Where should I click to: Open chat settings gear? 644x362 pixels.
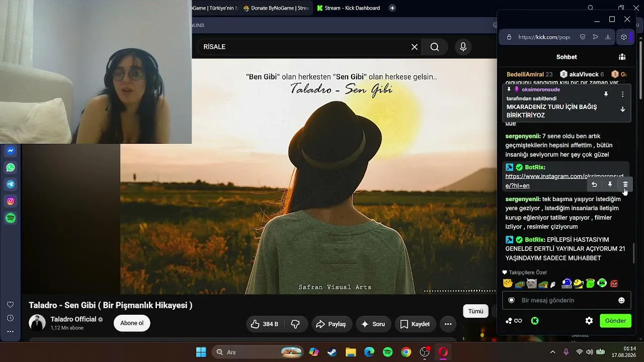589,321
